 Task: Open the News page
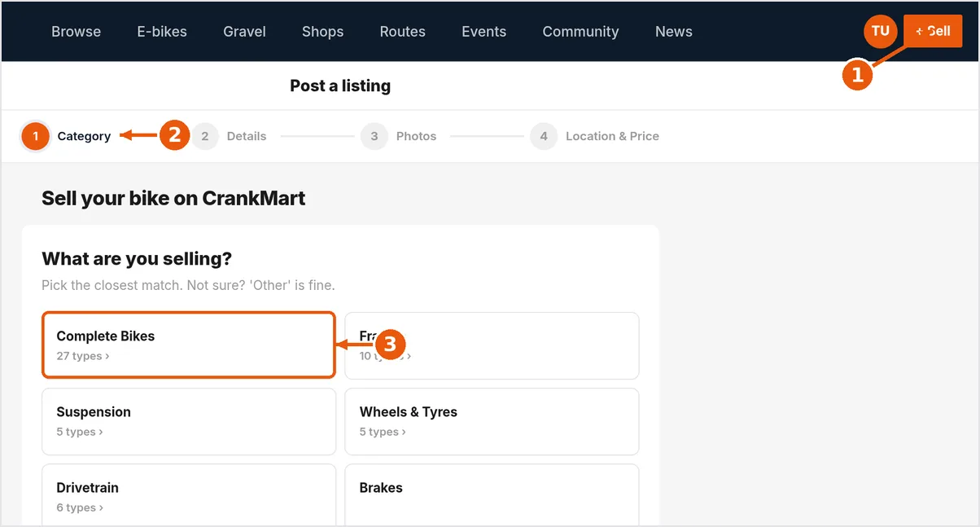pyautogui.click(x=673, y=32)
